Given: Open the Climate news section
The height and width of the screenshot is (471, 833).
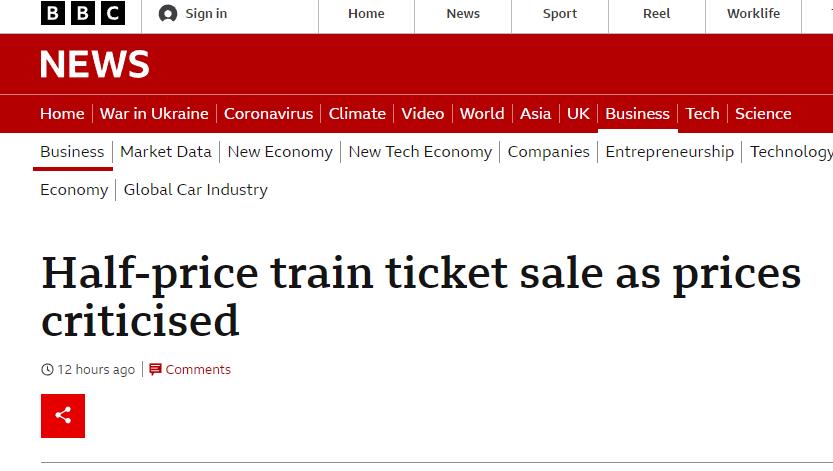Looking at the screenshot, I should tap(357, 114).
